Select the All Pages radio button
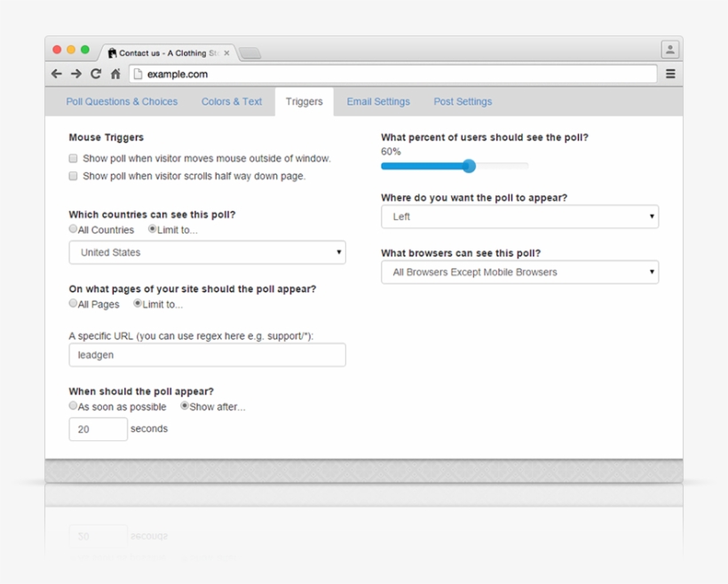Image resolution: width=728 pixels, height=584 pixels. point(73,304)
